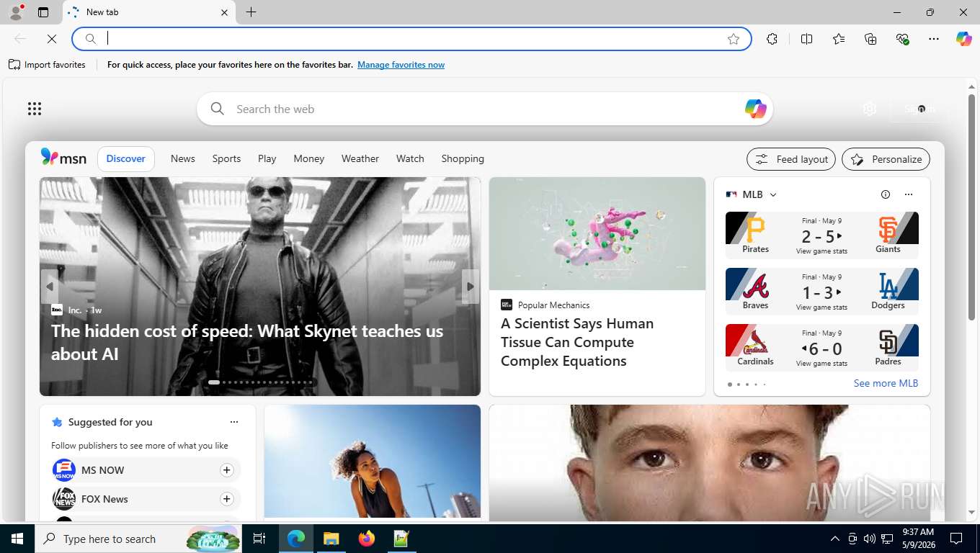Open the Watch tab
The height and width of the screenshot is (553, 980).
pos(410,158)
